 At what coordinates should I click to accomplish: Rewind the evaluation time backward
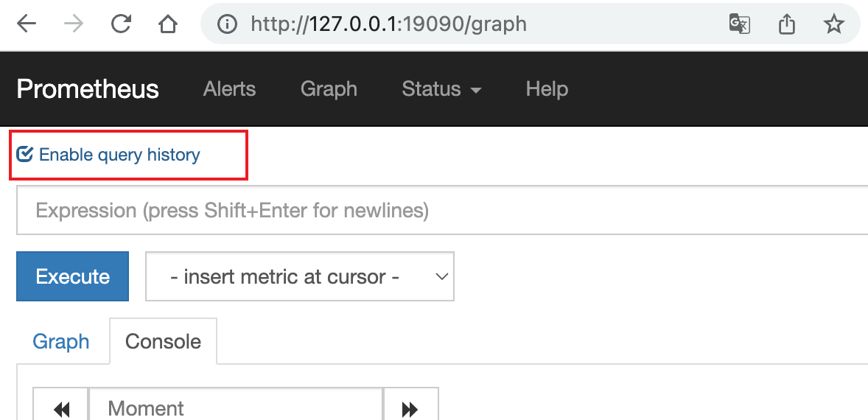62,409
